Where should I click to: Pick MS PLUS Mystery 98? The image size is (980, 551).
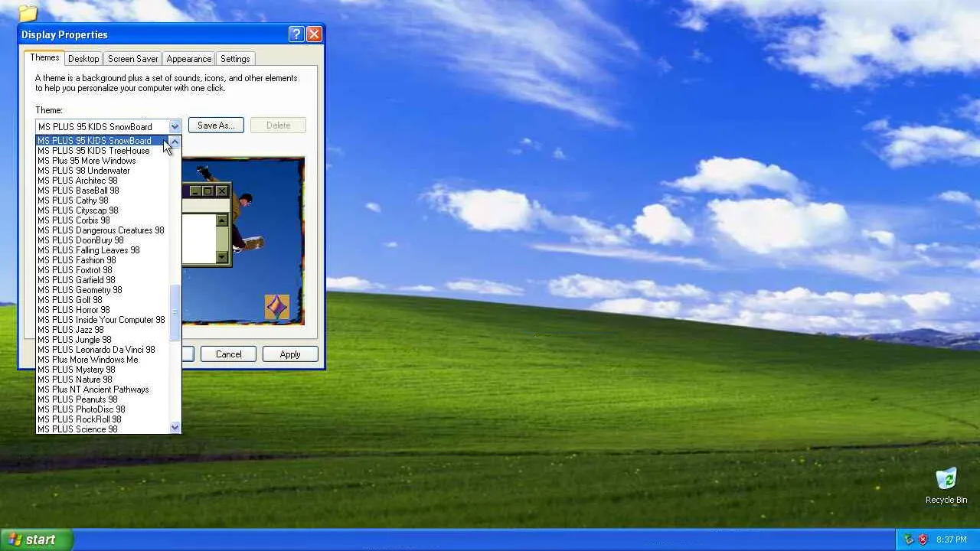103,370
